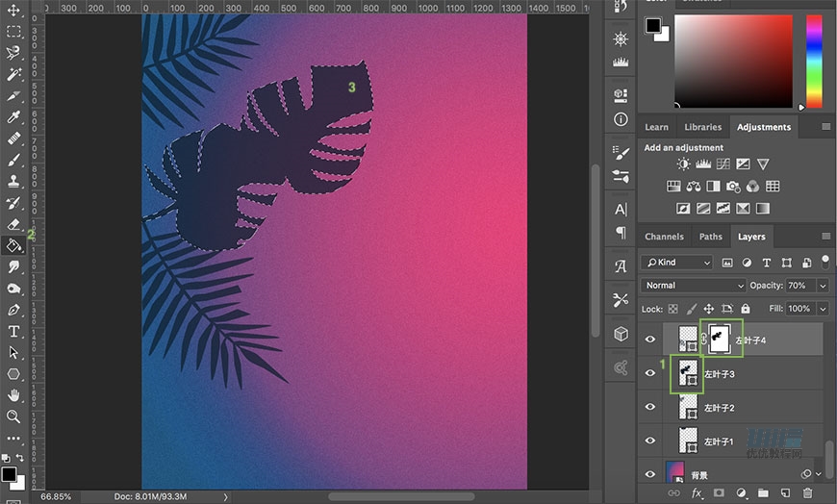Select the Move tool
This screenshot has height=504, width=837.
pos(13,12)
